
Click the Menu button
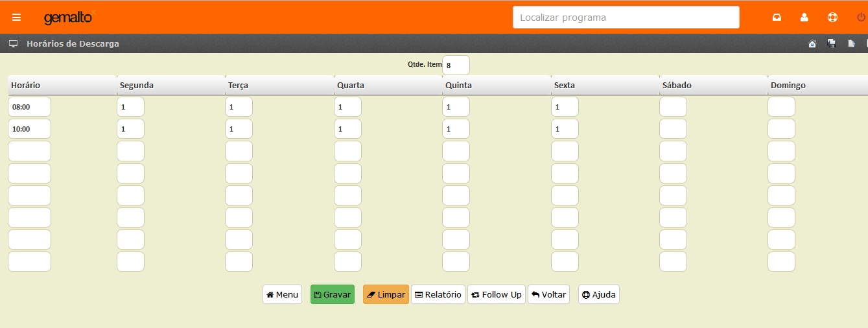[x=282, y=294]
